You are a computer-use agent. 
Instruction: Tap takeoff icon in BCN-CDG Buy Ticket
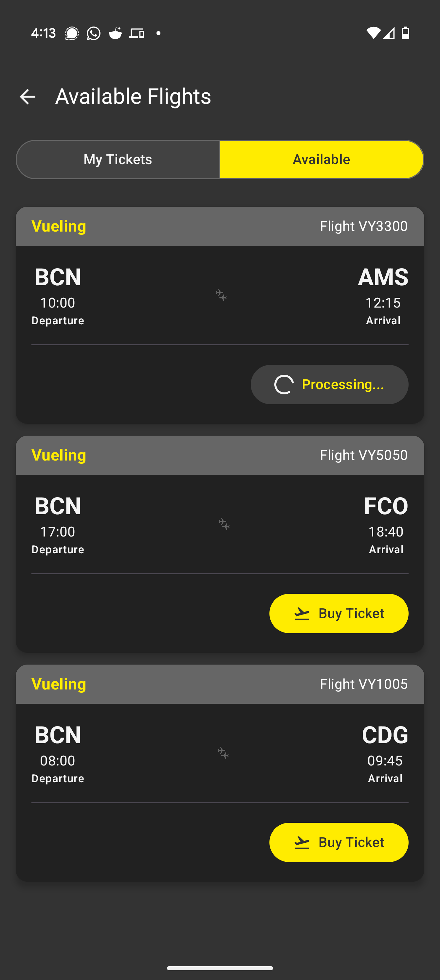pos(302,843)
